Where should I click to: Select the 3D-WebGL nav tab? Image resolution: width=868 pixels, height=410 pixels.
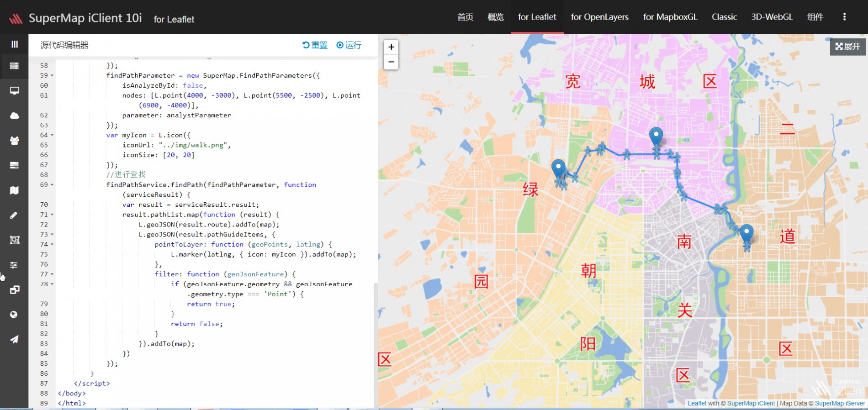click(x=772, y=17)
